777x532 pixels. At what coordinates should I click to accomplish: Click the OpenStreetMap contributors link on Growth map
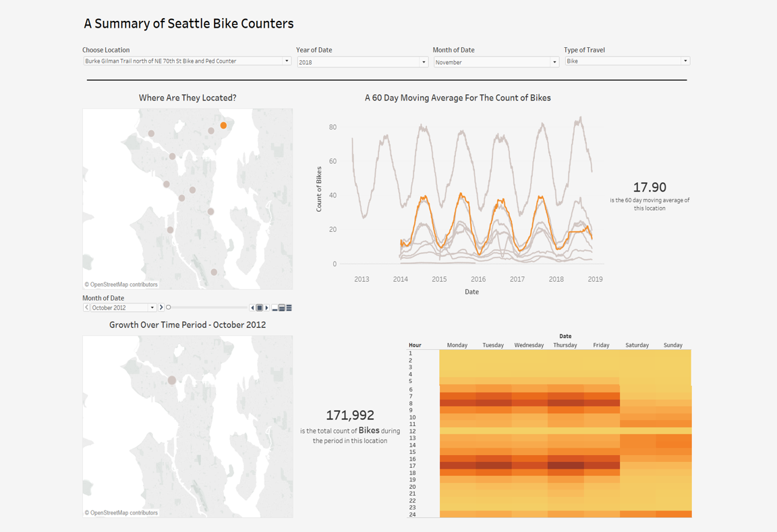pyautogui.click(x=121, y=512)
